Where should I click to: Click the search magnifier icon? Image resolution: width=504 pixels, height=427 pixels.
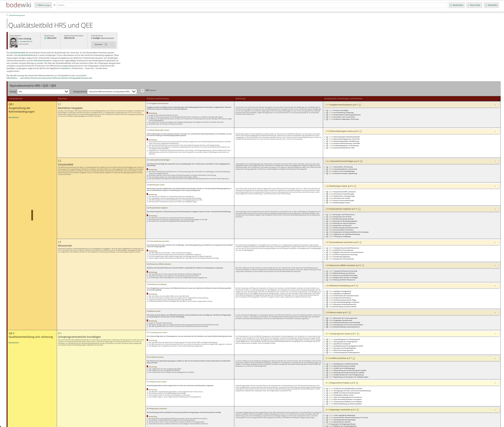point(54,5)
